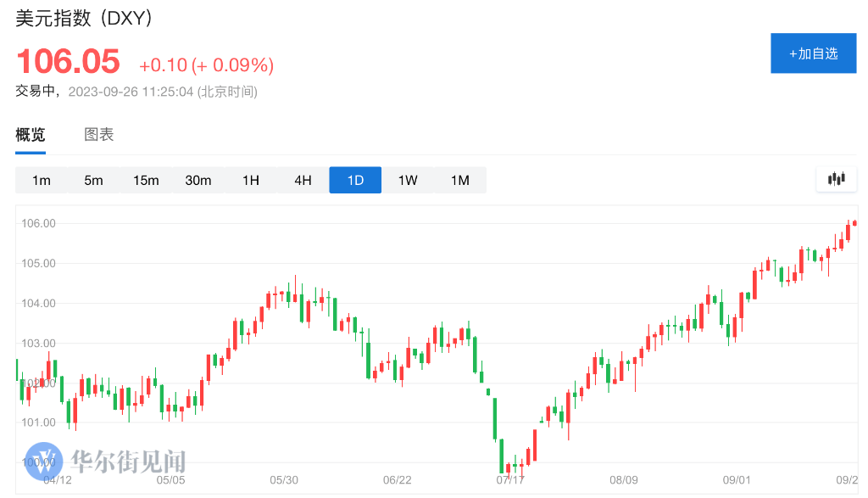868x498 pixels.
Task: Switch to the 图表 tab
Action: pos(99,134)
